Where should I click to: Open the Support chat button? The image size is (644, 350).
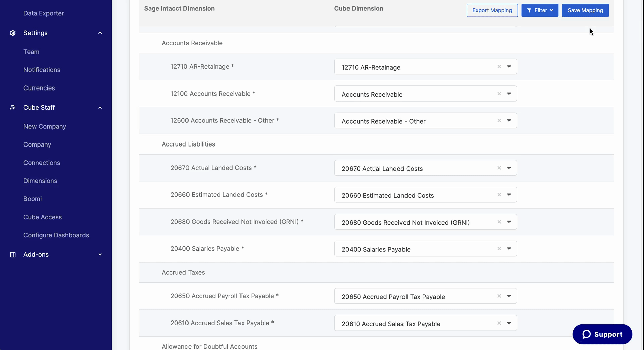pos(602,334)
